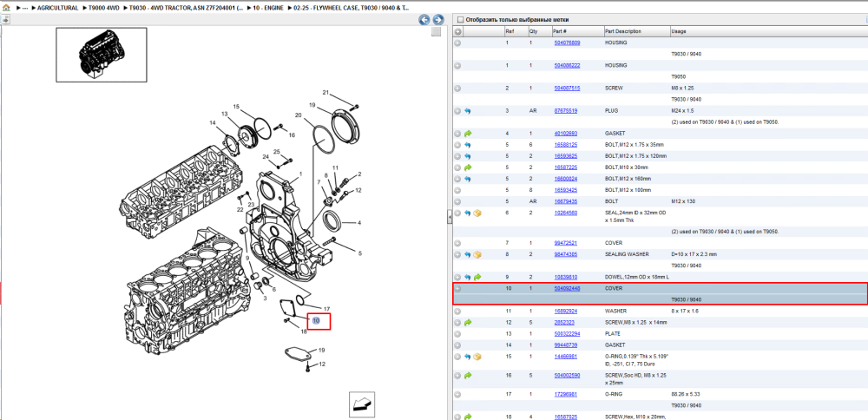Click blue arrow on DOWEL row
Image resolution: width=868 pixels, height=420 pixels.
click(468, 277)
